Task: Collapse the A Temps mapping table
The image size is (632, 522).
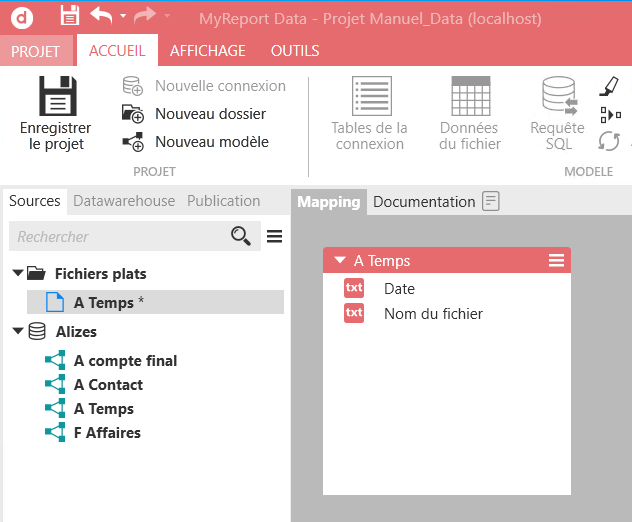Action: click(340, 261)
